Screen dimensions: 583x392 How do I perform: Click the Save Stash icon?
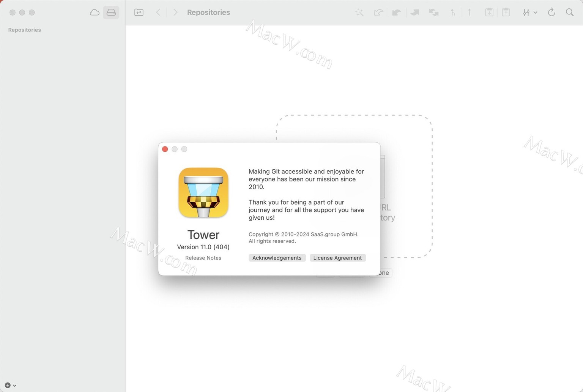pyautogui.click(x=489, y=13)
